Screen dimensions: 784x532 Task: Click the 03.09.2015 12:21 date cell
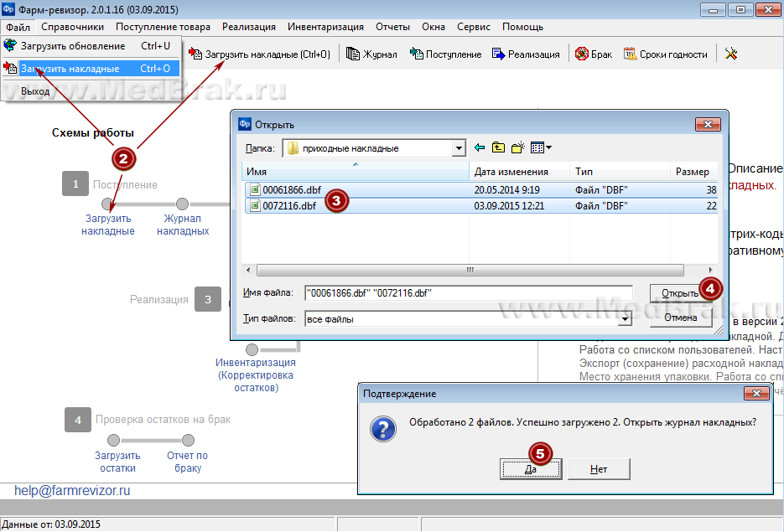509,206
